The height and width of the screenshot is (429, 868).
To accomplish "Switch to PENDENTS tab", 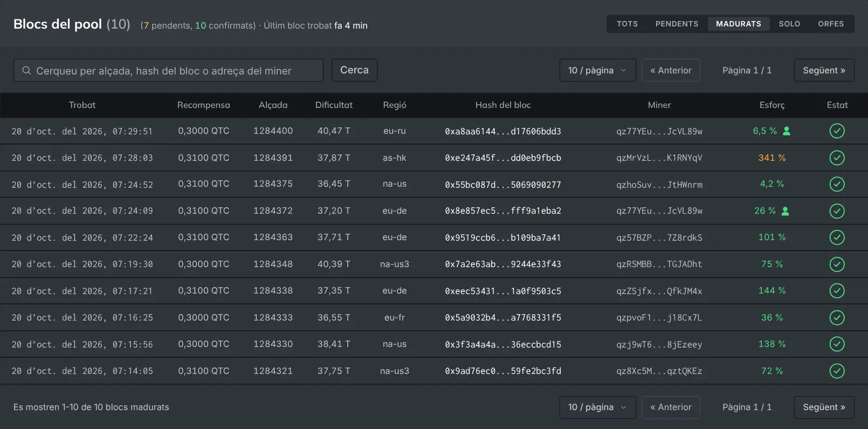I will click(677, 24).
